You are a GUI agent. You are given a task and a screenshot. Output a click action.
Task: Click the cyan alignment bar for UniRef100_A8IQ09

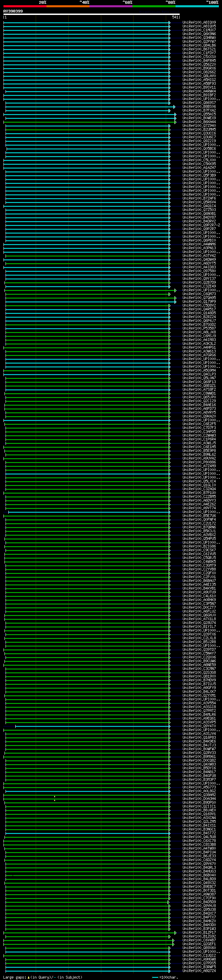click(x=87, y=23)
